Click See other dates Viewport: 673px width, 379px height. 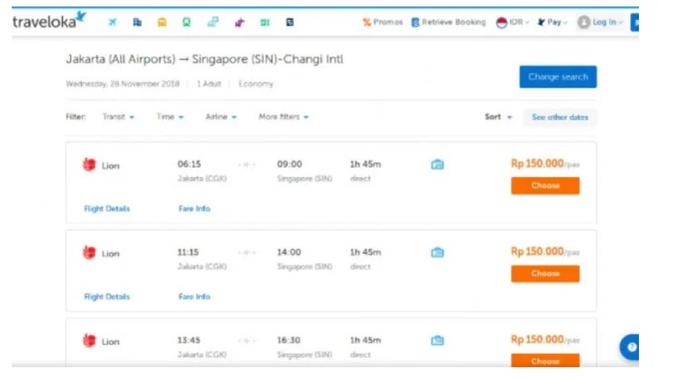[560, 117]
